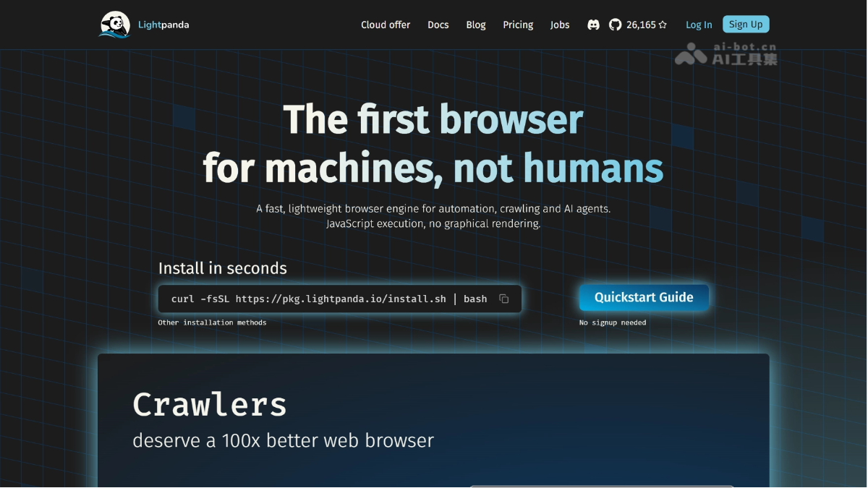Click the Lightpanda brand name text
Viewport: 868px width, 488px height.
pyautogui.click(x=163, y=25)
